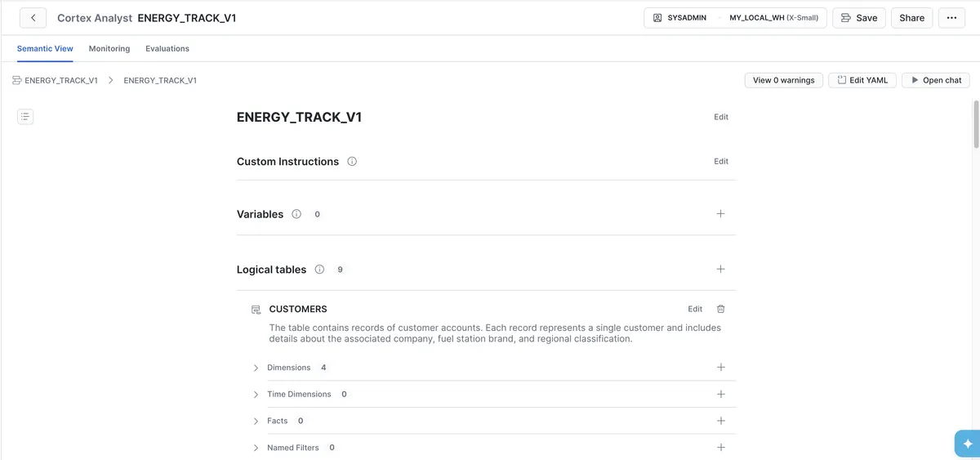Delete the CUSTOMERS table with trash icon
Image resolution: width=980 pixels, height=460 pixels.
click(x=720, y=309)
